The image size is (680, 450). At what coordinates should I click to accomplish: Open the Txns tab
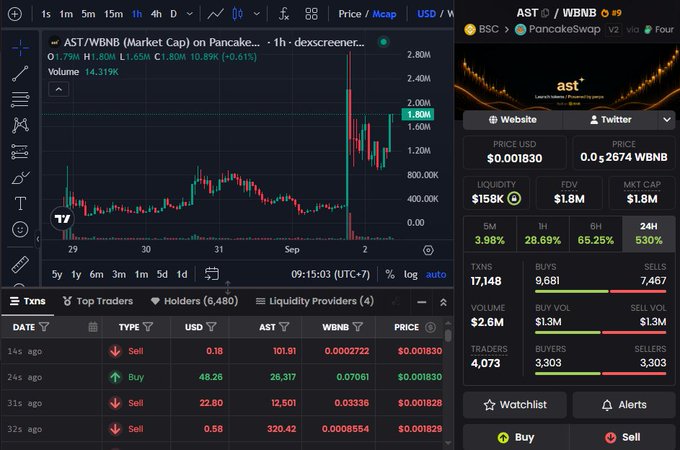point(28,301)
